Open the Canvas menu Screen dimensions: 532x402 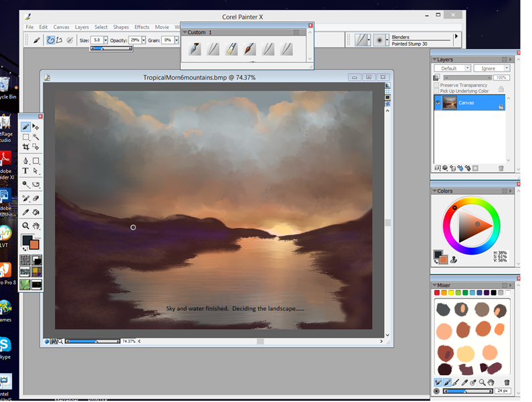(x=61, y=27)
